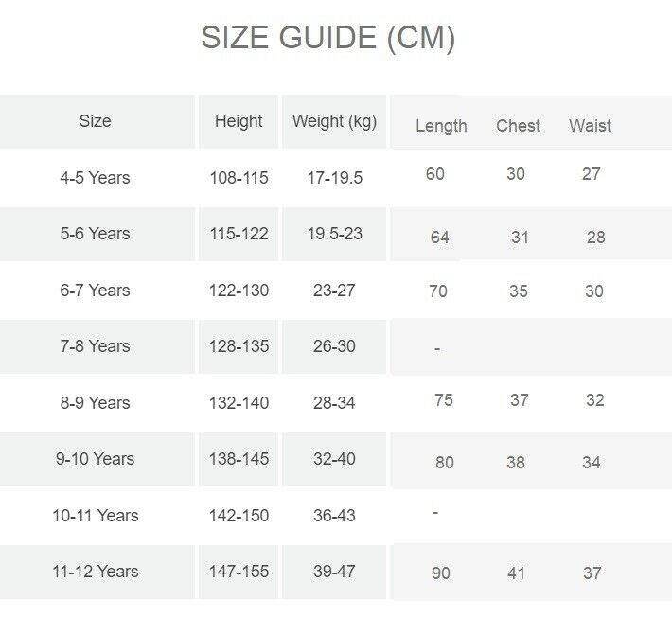Click waist value 37
672x617 pixels.
point(592,573)
